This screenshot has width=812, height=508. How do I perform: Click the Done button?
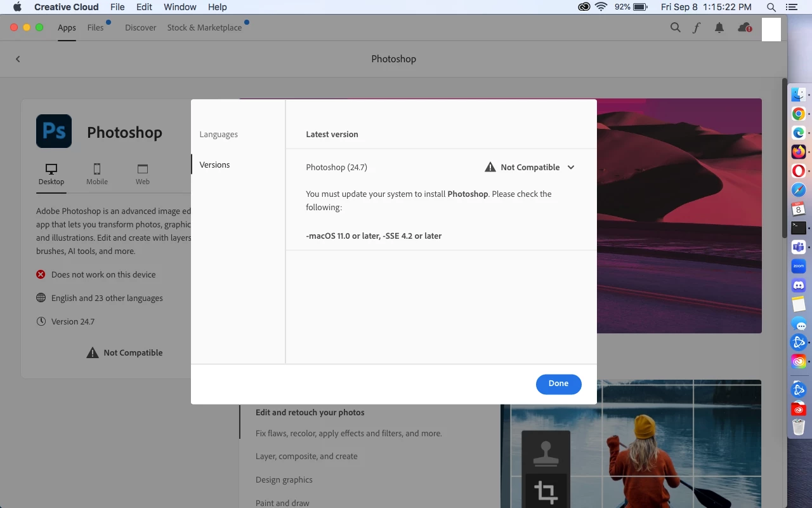click(x=558, y=384)
